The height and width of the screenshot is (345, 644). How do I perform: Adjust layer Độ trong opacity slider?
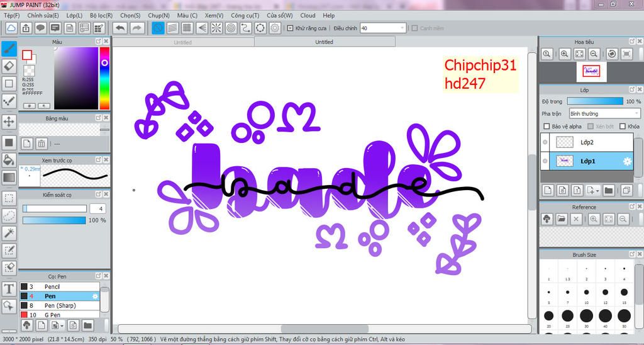[595, 101]
